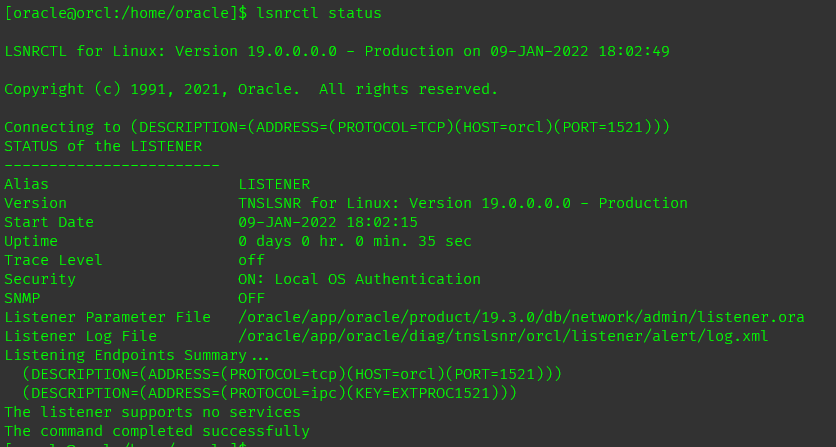The width and height of the screenshot is (836, 447).
Task: Click the line The listener supports no services
Action: pos(152,412)
